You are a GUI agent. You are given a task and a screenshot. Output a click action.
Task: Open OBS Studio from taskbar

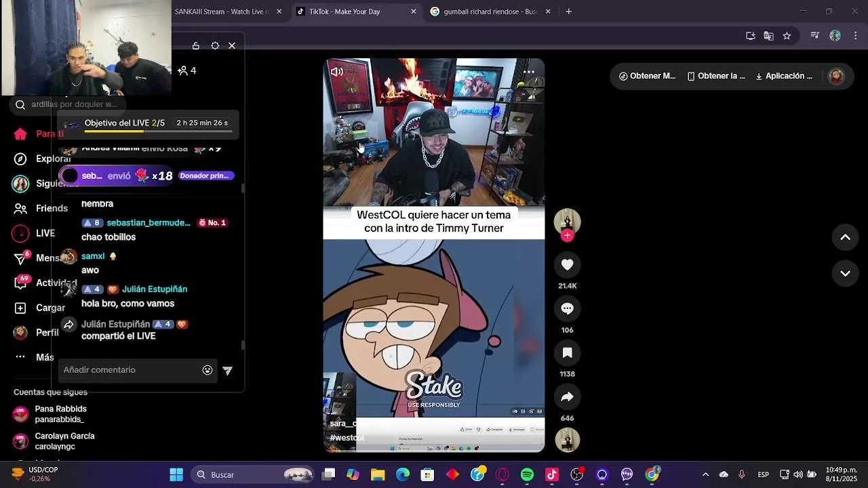[x=577, y=474]
